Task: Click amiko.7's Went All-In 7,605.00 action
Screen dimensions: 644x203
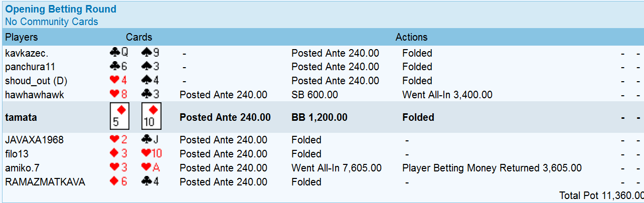Action: point(336,168)
